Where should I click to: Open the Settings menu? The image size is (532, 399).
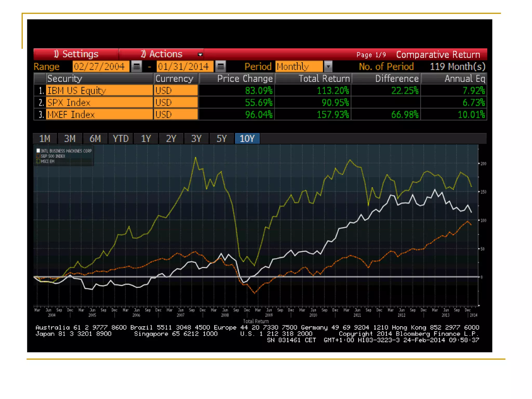point(76,54)
